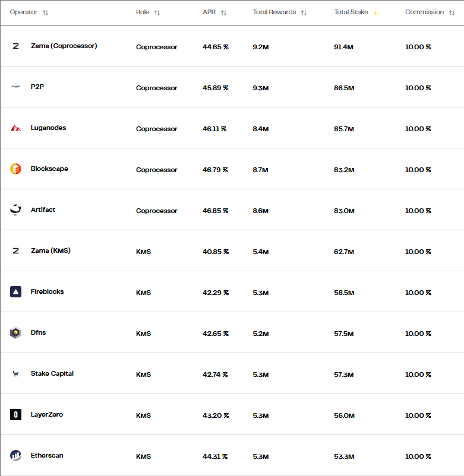The image size is (464, 476).
Task: Open the Blockscape coin-stack logo
Action: pyautogui.click(x=15, y=169)
